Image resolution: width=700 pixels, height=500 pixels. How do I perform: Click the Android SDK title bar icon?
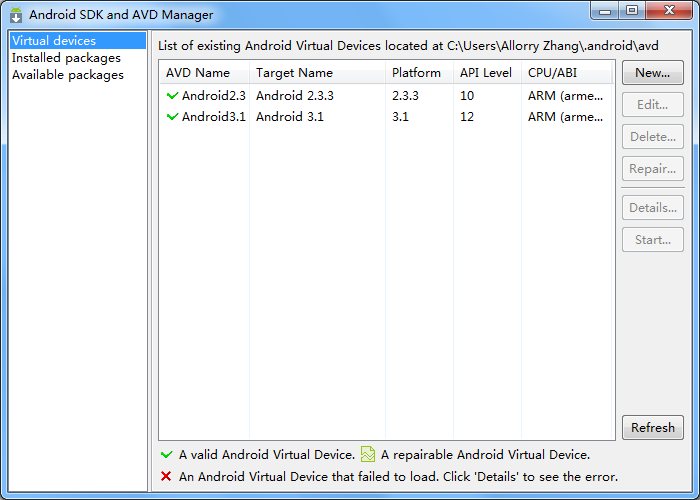point(16,15)
